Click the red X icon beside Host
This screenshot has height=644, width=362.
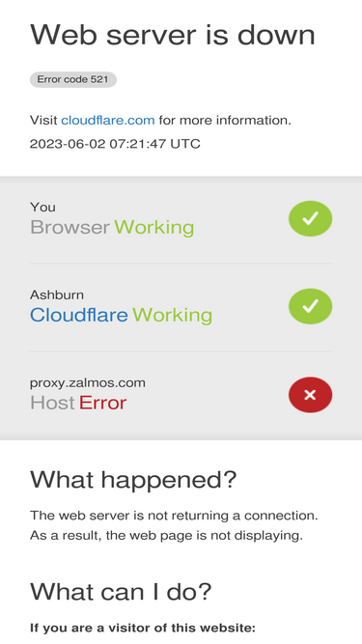[310, 395]
